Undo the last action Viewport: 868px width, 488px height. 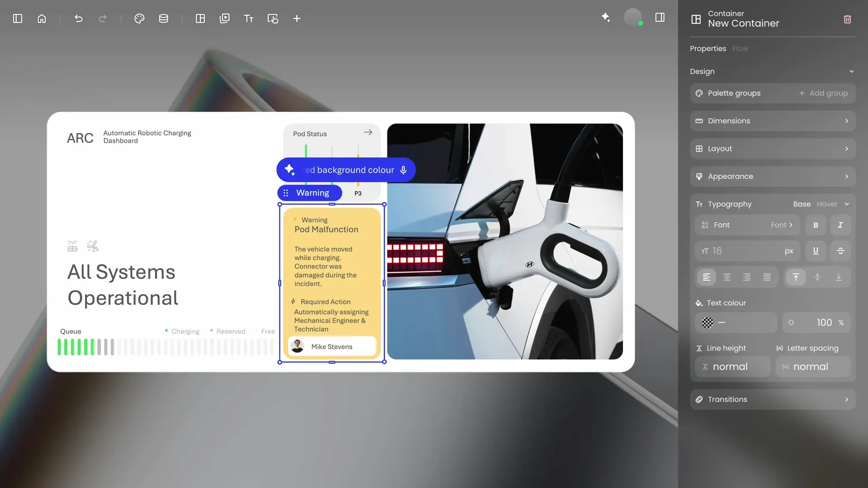[x=79, y=19]
